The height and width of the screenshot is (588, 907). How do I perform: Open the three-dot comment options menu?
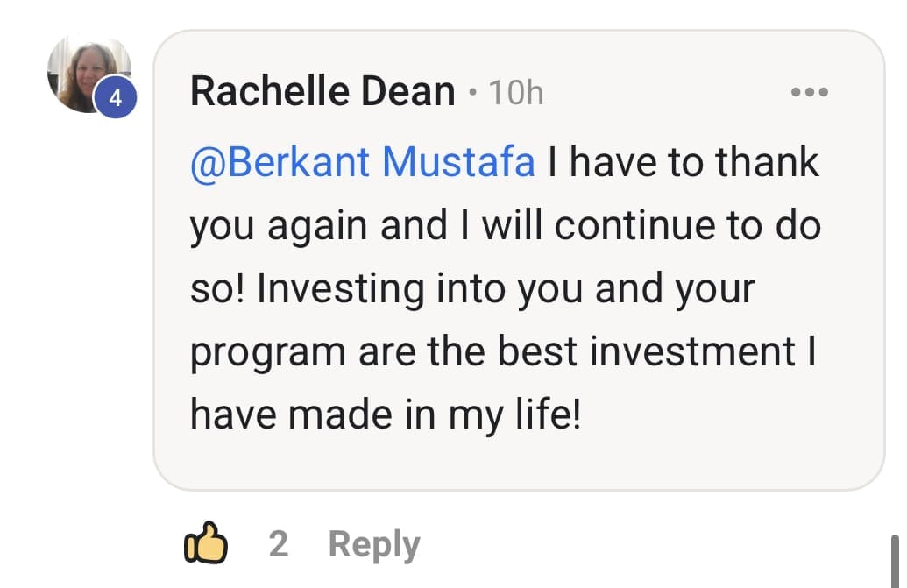coord(809,92)
